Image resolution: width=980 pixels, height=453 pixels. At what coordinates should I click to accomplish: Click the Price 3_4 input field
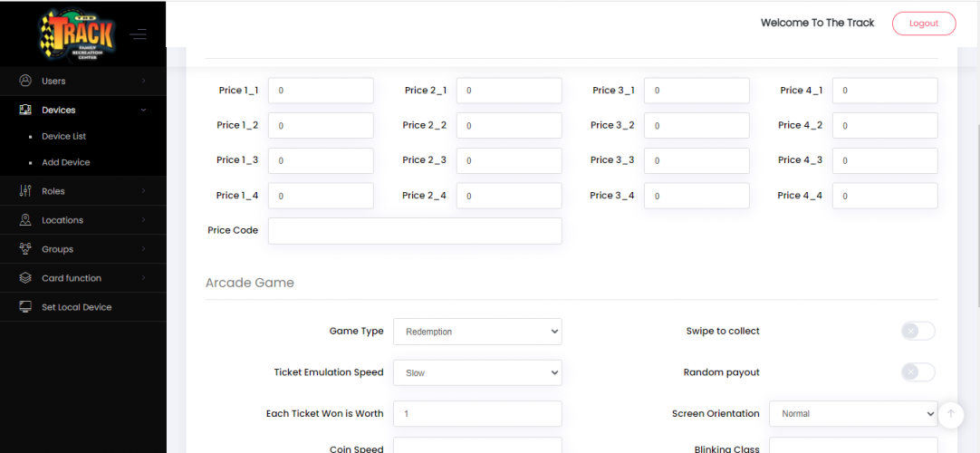click(697, 196)
